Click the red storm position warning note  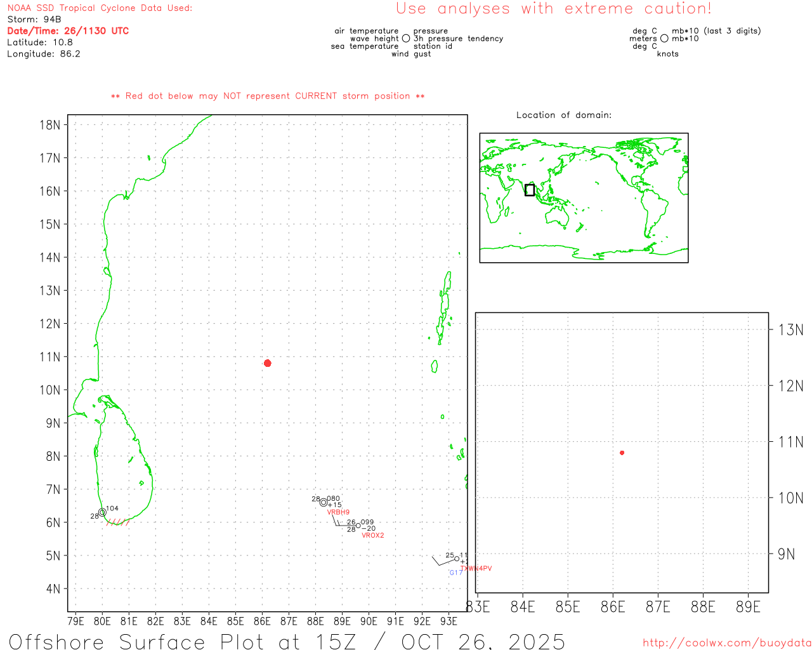pyautogui.click(x=268, y=96)
